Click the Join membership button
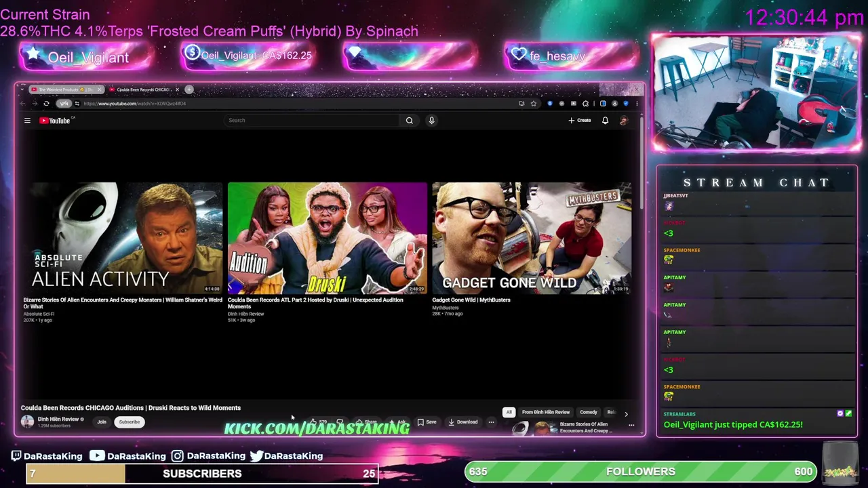 102,422
